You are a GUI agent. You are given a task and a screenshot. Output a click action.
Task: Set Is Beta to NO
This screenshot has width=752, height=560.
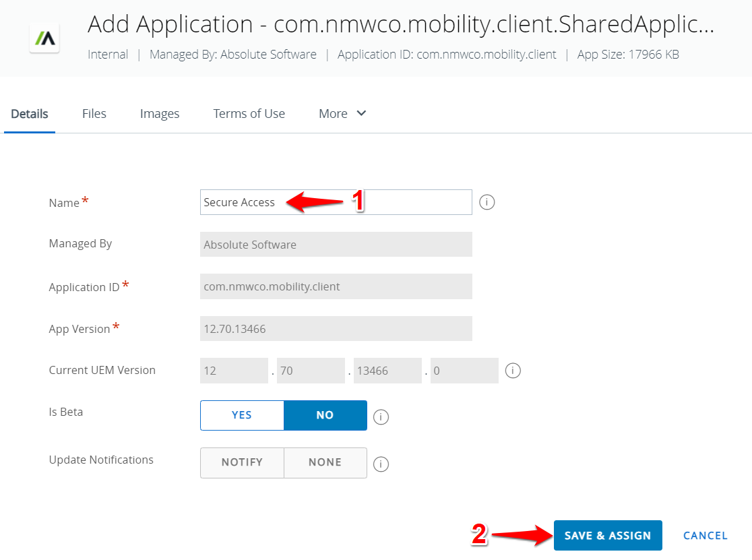click(x=325, y=415)
